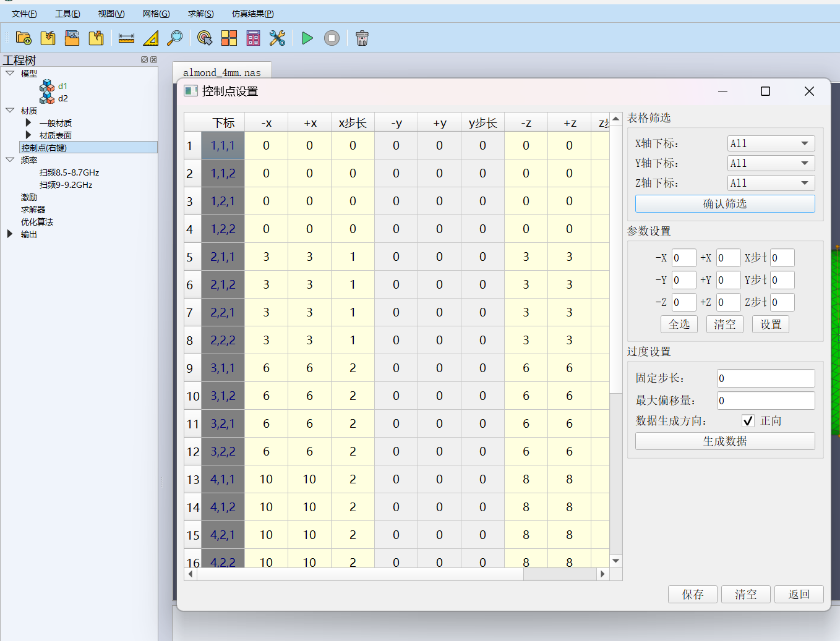This screenshot has height=641, width=840.
Task: Click the 固定步长 input field
Action: pyautogui.click(x=766, y=378)
